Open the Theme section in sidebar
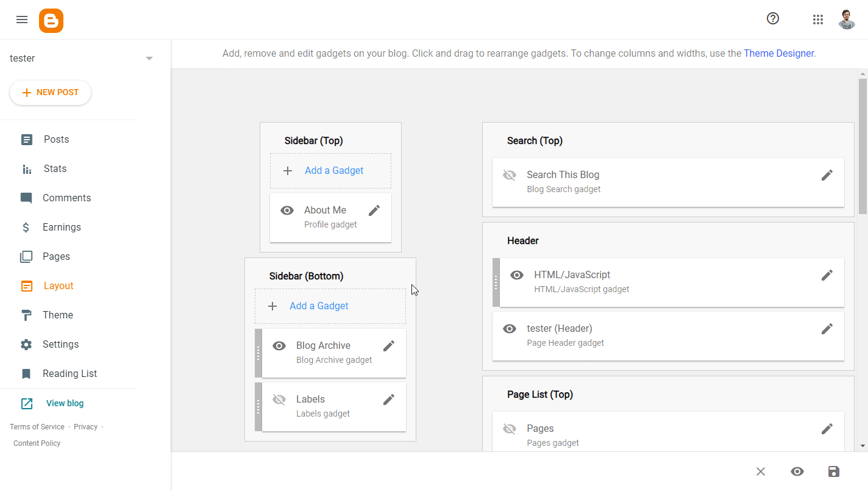Viewport: 868px width, 491px height. point(58,315)
